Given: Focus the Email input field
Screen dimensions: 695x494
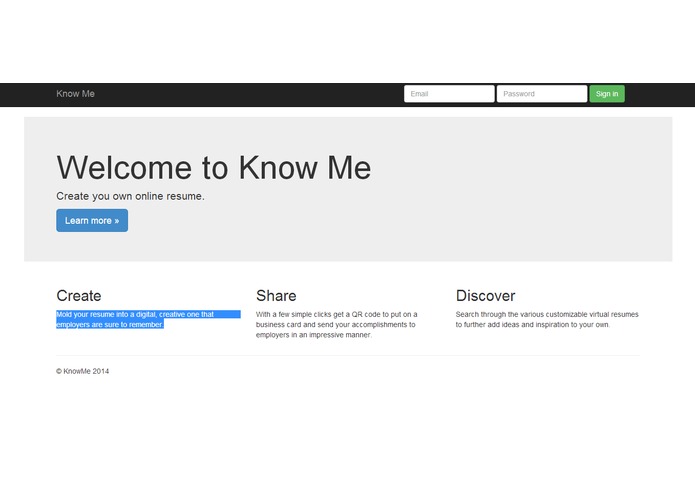Looking at the screenshot, I should click(449, 94).
